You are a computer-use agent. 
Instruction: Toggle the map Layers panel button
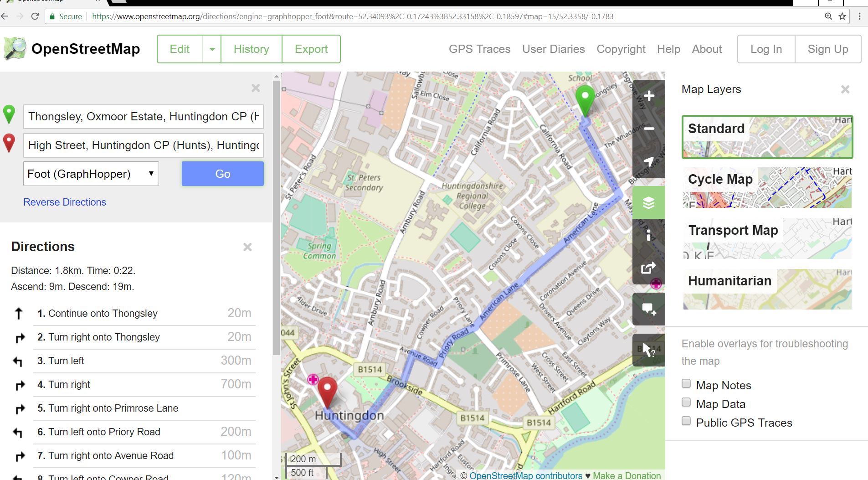[x=649, y=202]
